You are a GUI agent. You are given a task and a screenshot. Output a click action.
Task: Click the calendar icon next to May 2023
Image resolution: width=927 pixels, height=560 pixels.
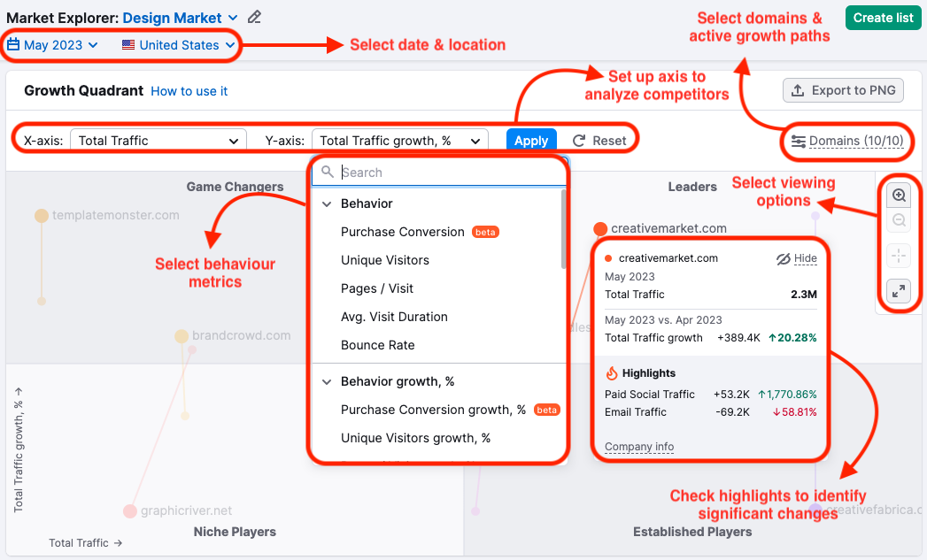pos(13,45)
